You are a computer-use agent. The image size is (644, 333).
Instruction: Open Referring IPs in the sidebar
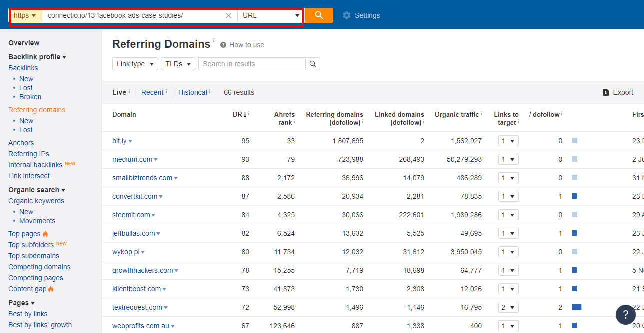pyautogui.click(x=29, y=154)
